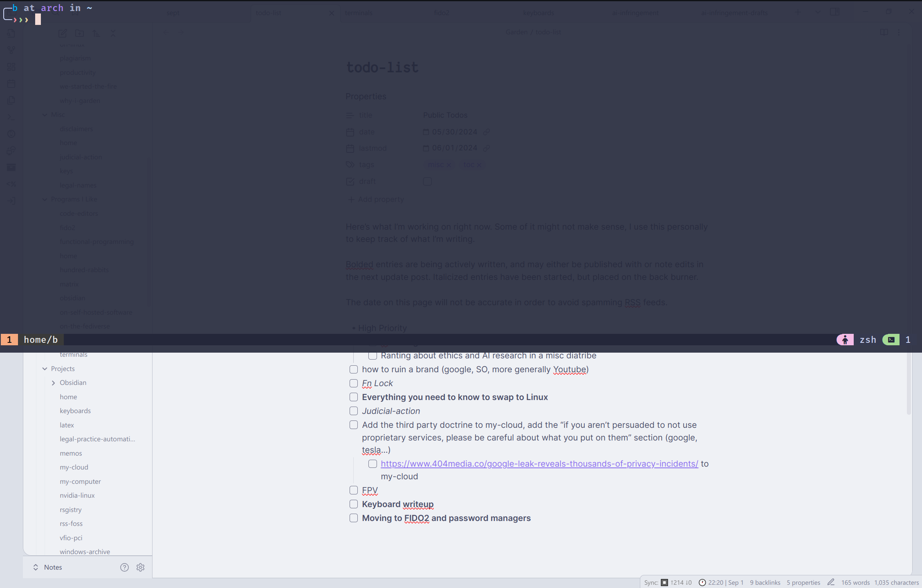Image resolution: width=922 pixels, height=588 pixels.
Task: Tick the Fn Lock checkbox
Action: [x=354, y=383]
